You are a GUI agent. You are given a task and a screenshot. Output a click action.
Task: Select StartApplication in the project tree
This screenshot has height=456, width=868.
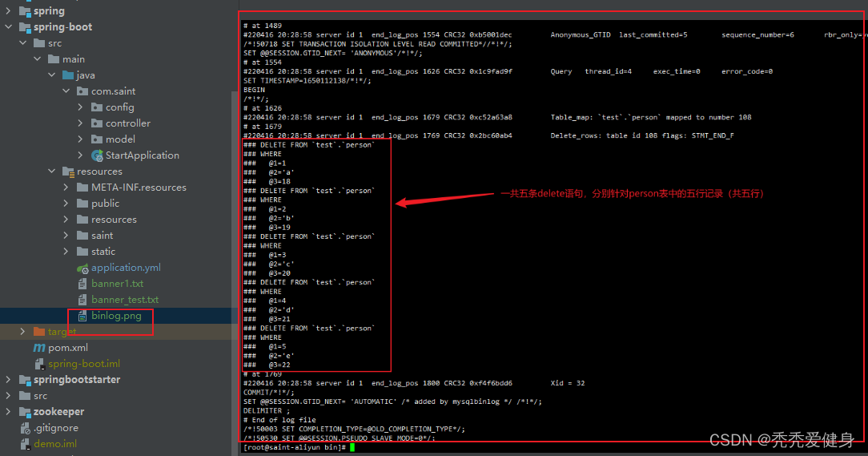pos(143,155)
